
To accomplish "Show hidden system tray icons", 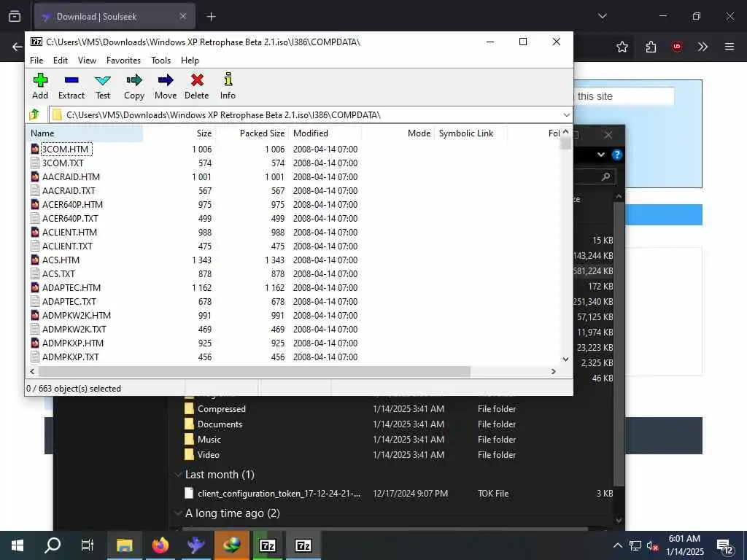I will click(617, 545).
